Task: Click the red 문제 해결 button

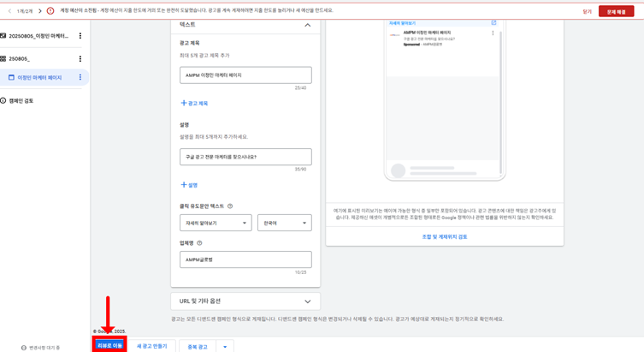Action: click(616, 11)
